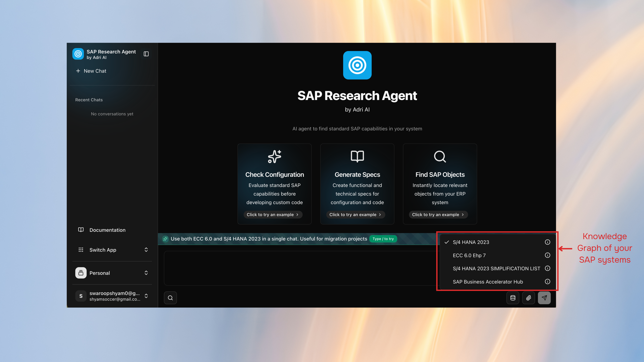Screen dimensions: 644x362
Task: Select SAP Business Accelerator Hub knowledge source
Action: coord(488,282)
